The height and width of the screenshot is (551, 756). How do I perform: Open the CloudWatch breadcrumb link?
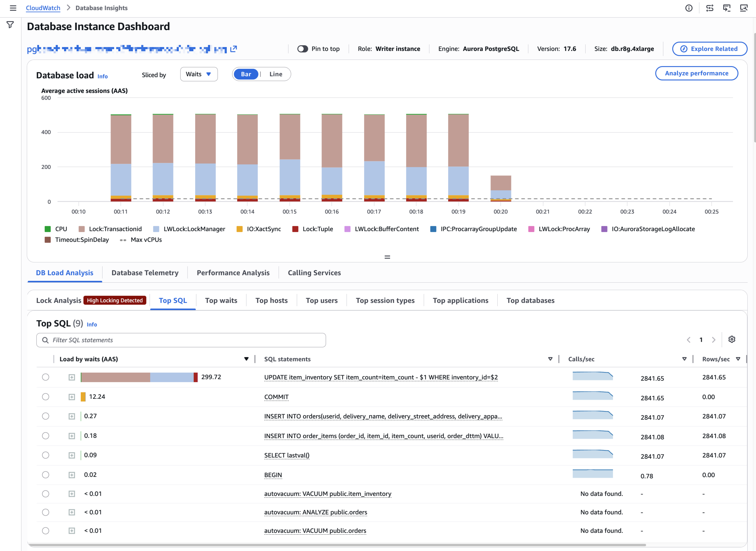(x=43, y=8)
